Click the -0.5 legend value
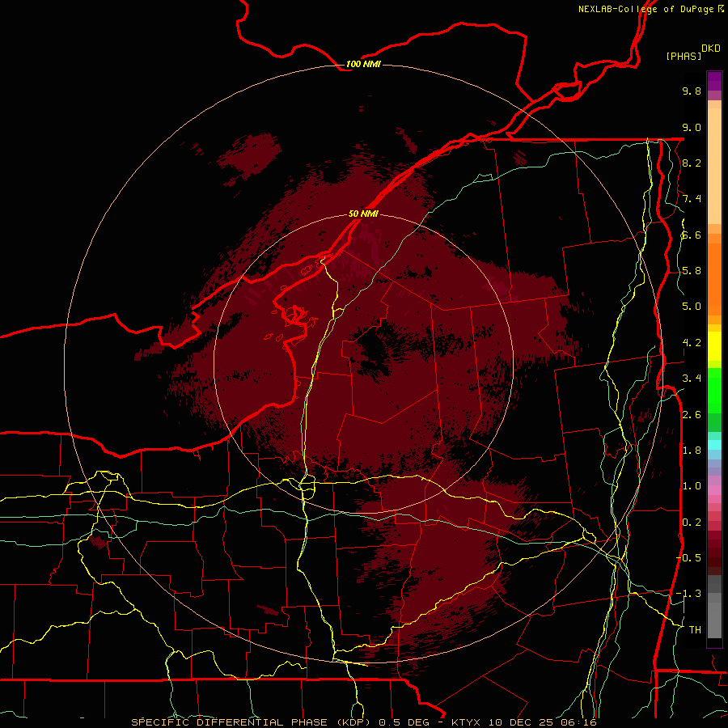Screen dimensions: 728x728 (688, 557)
